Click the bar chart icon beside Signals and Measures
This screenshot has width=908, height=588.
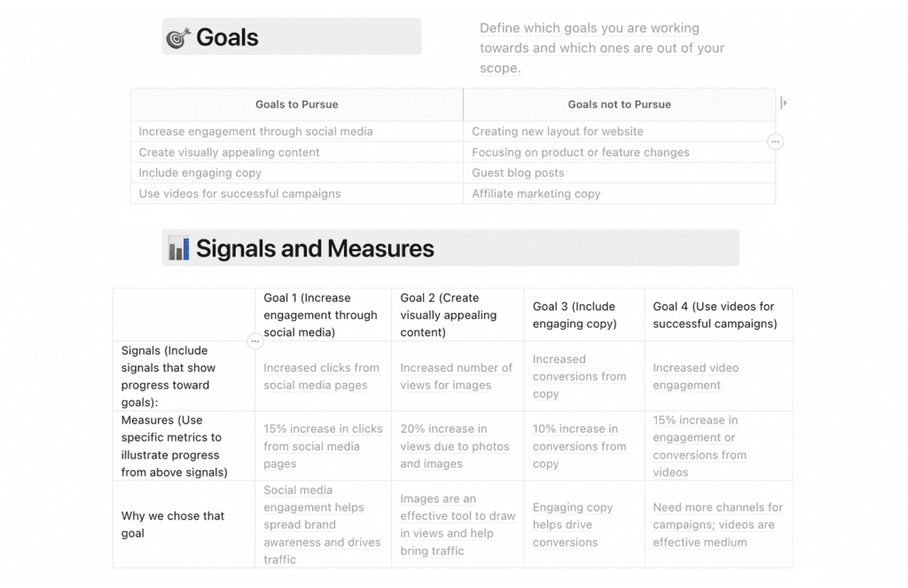coord(178,248)
